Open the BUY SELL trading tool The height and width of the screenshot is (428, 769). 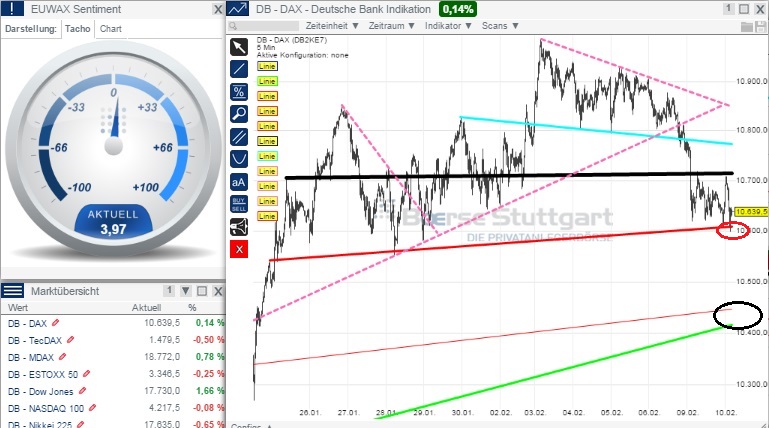pyautogui.click(x=239, y=204)
